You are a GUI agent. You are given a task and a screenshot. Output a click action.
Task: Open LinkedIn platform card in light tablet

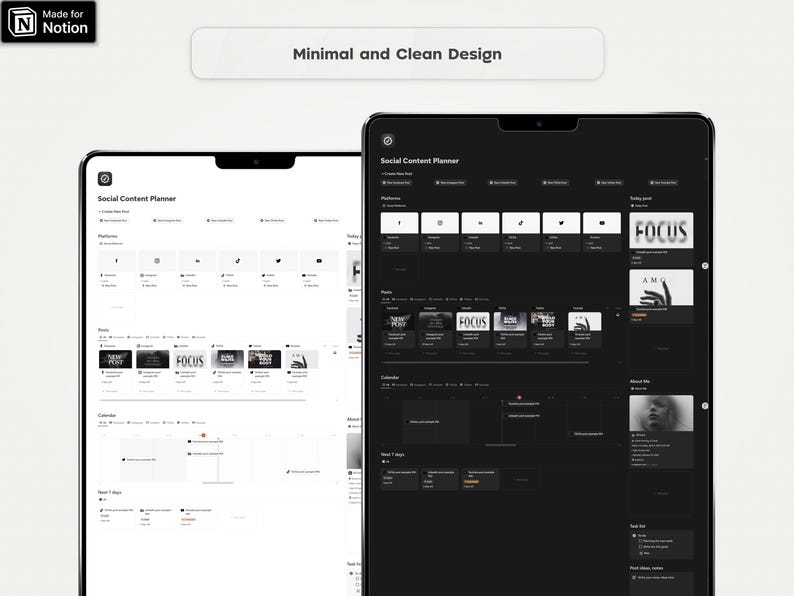(197, 270)
